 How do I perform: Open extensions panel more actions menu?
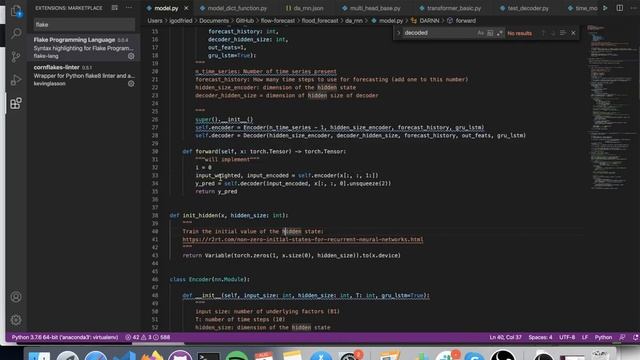(129, 8)
